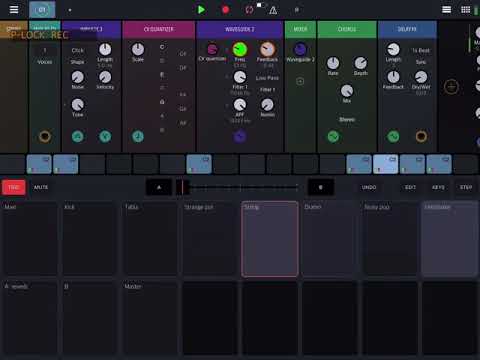Select the Kick track pad

[x=90, y=239]
